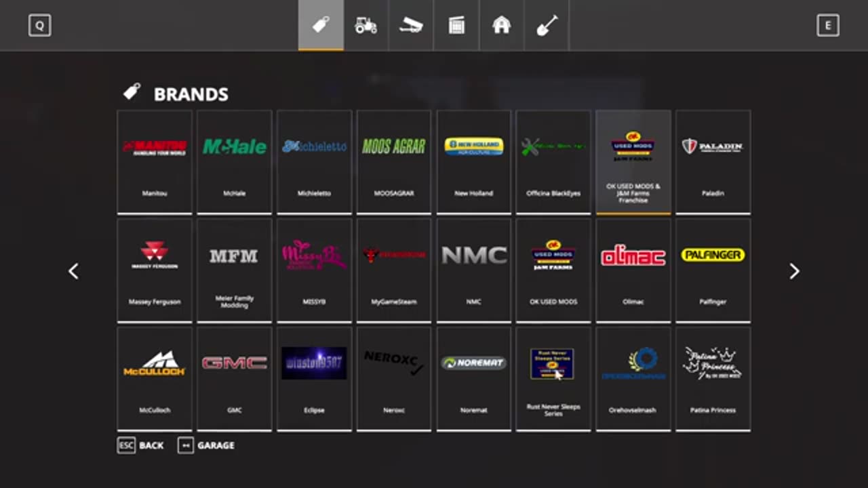Open the Michieletto brand tile
Screen dimensions: 868x488
coord(314,162)
